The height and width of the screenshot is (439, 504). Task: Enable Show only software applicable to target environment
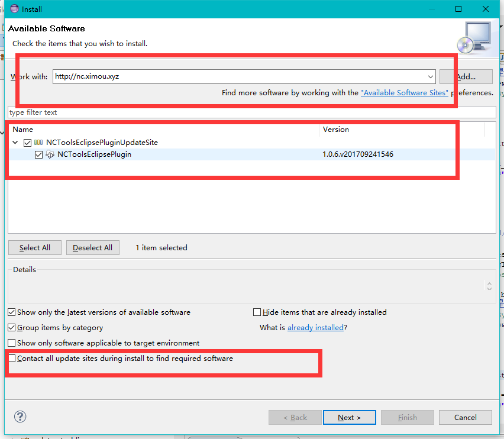coord(12,343)
